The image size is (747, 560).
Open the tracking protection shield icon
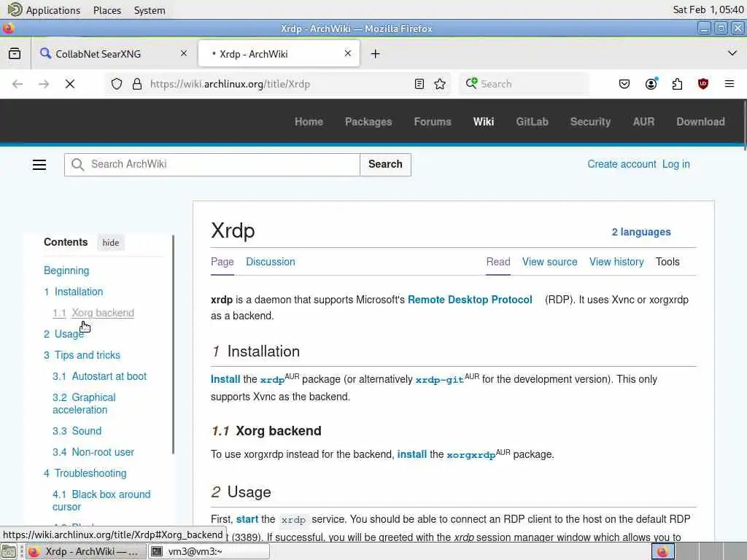coord(117,85)
